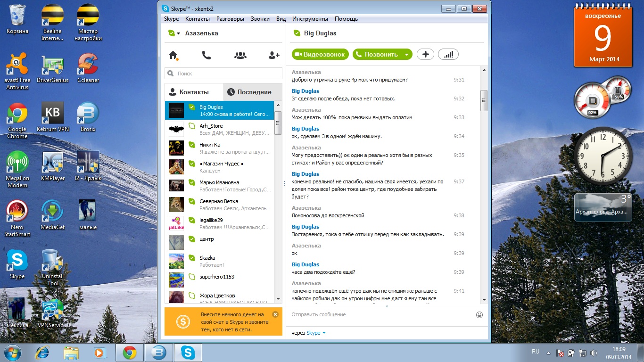Open the Skype menu
This screenshot has width=644, height=362.
click(171, 19)
